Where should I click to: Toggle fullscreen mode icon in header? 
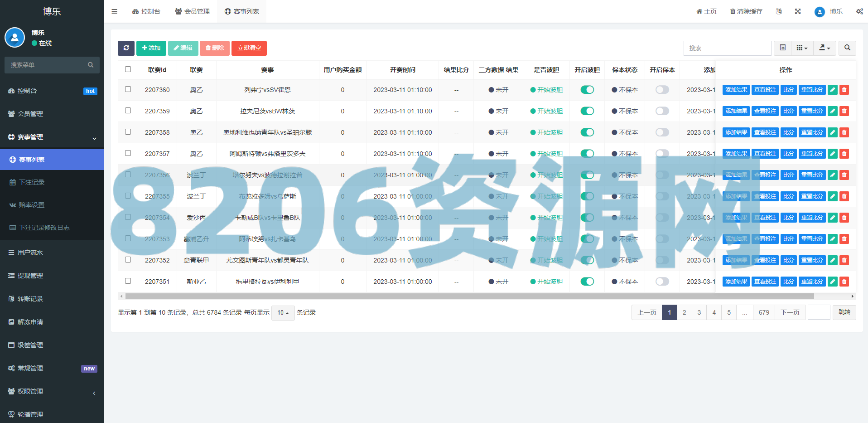[x=798, y=11]
